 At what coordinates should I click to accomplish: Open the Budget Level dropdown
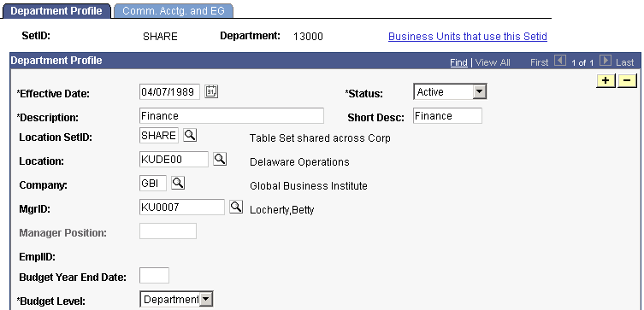click(x=176, y=300)
